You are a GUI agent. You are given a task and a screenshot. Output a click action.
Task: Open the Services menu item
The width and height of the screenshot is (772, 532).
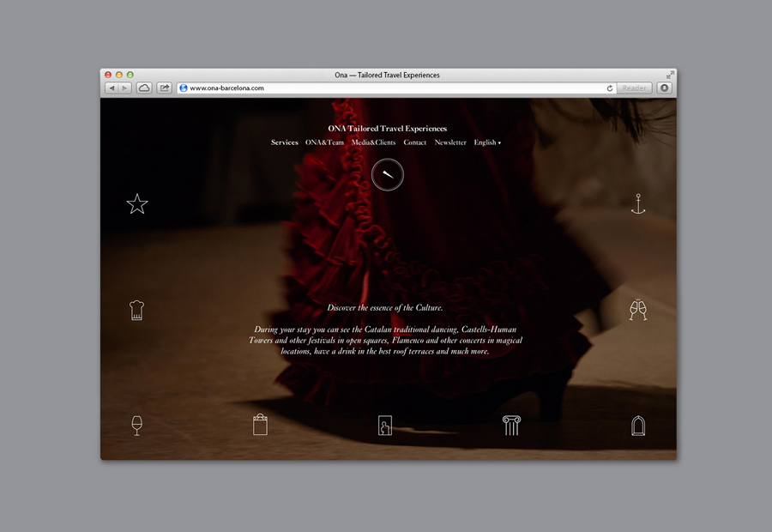coord(285,142)
